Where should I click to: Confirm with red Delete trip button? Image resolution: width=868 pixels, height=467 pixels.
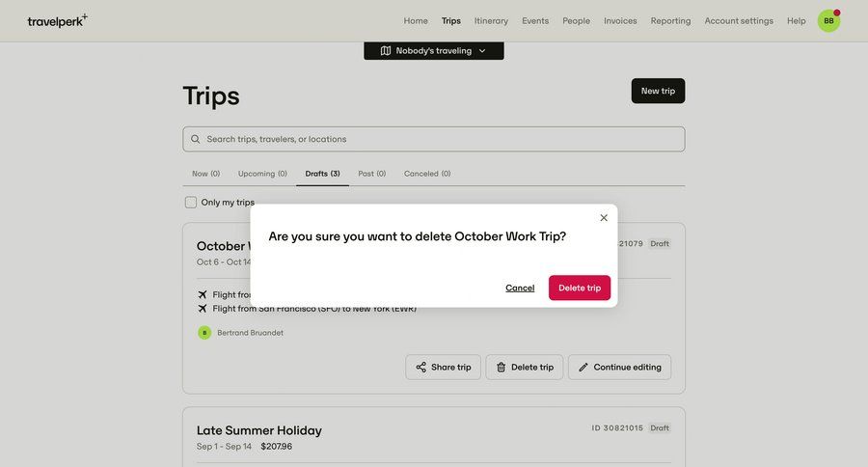click(580, 288)
